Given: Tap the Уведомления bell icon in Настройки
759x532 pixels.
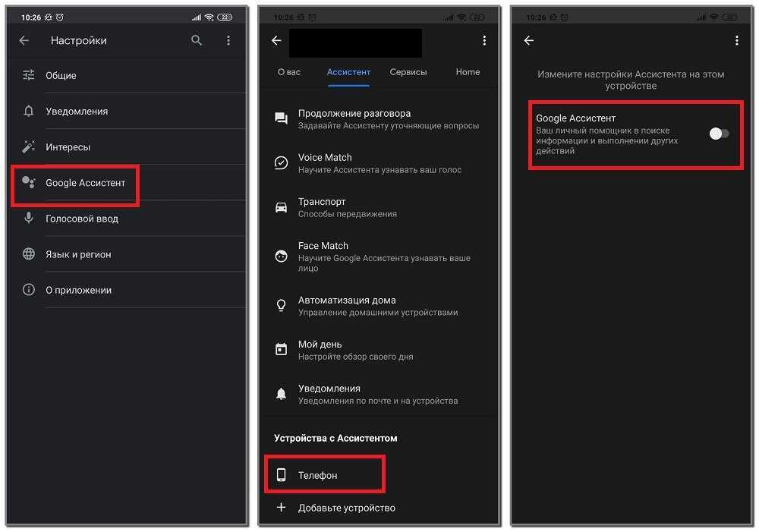Looking at the screenshot, I should (29, 111).
